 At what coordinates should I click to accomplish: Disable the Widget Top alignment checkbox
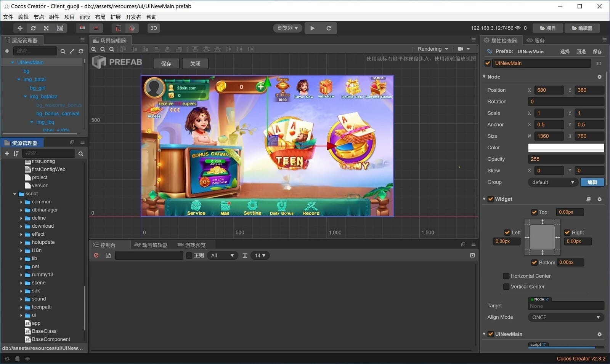[x=534, y=212]
